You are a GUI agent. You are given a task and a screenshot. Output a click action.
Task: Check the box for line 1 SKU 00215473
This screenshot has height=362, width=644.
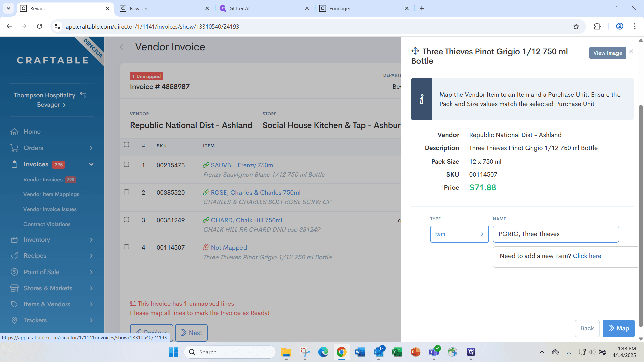point(126,164)
